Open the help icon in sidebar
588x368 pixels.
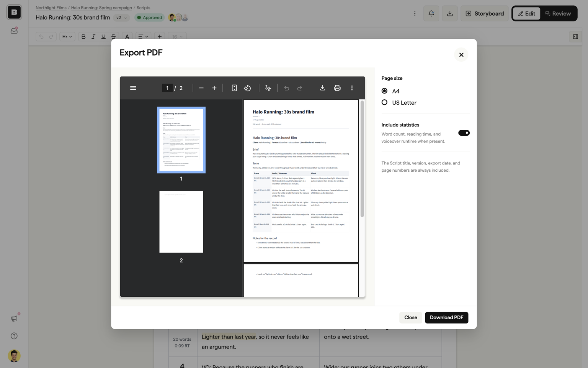coord(14,336)
